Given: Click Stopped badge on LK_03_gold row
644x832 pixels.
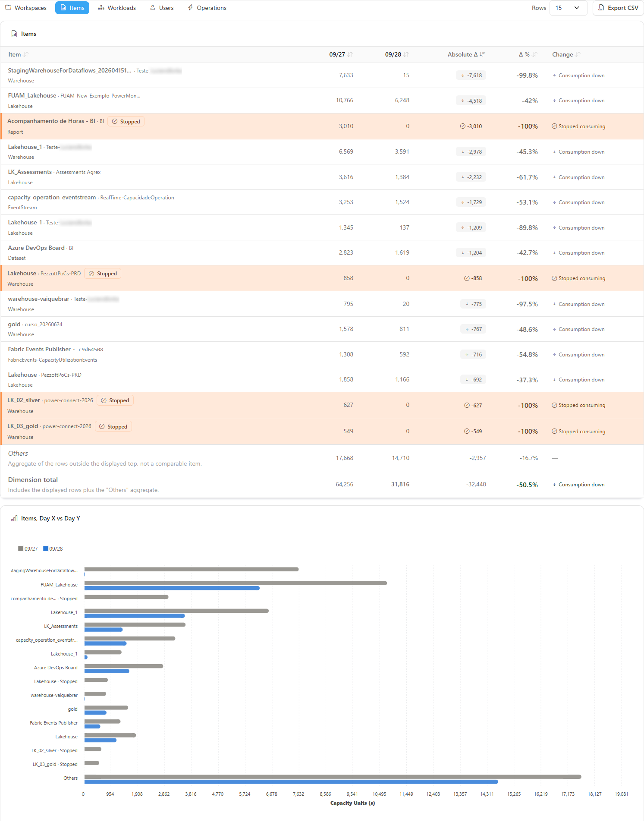Looking at the screenshot, I should click(113, 427).
